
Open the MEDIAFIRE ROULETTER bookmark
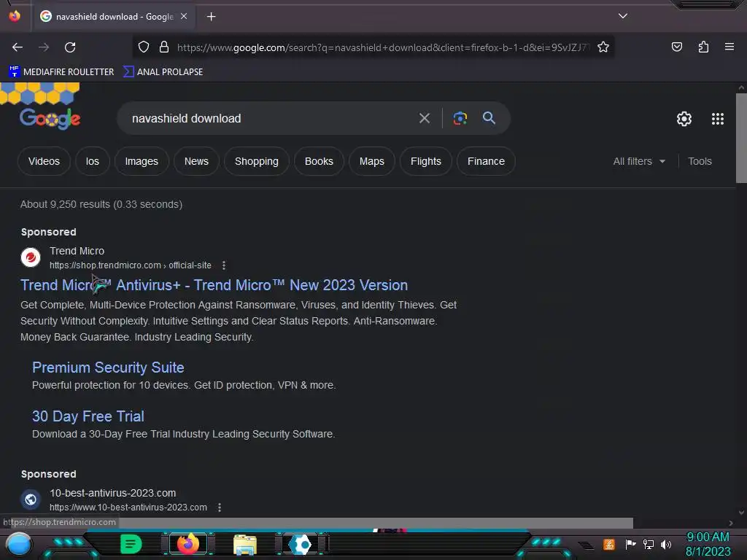tap(61, 72)
